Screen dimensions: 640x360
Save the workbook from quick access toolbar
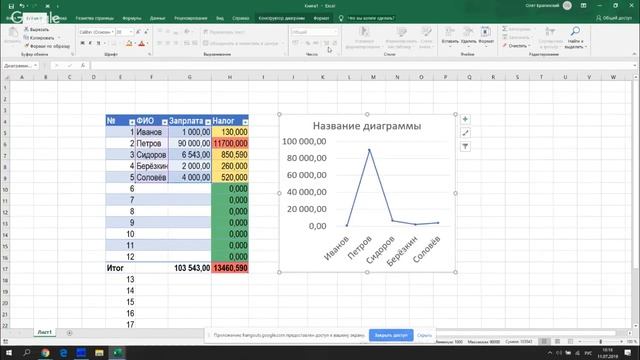click(11, 6)
